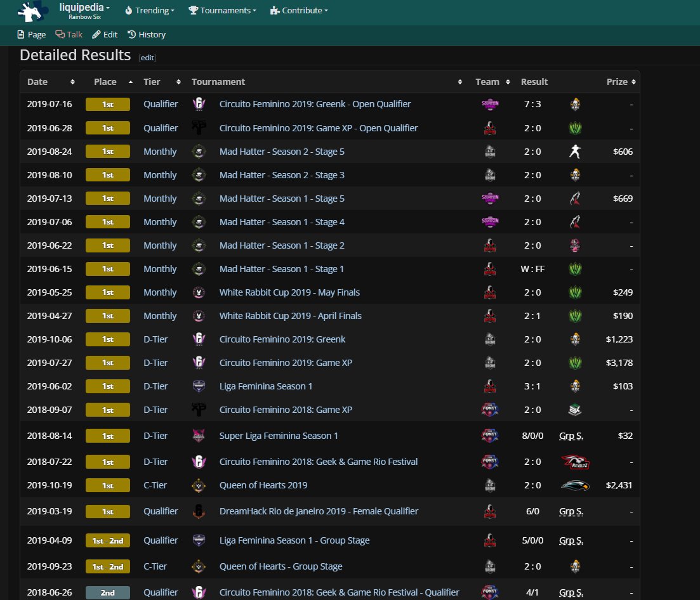Expand the Tournaments menu
The image size is (700, 600).
point(222,10)
